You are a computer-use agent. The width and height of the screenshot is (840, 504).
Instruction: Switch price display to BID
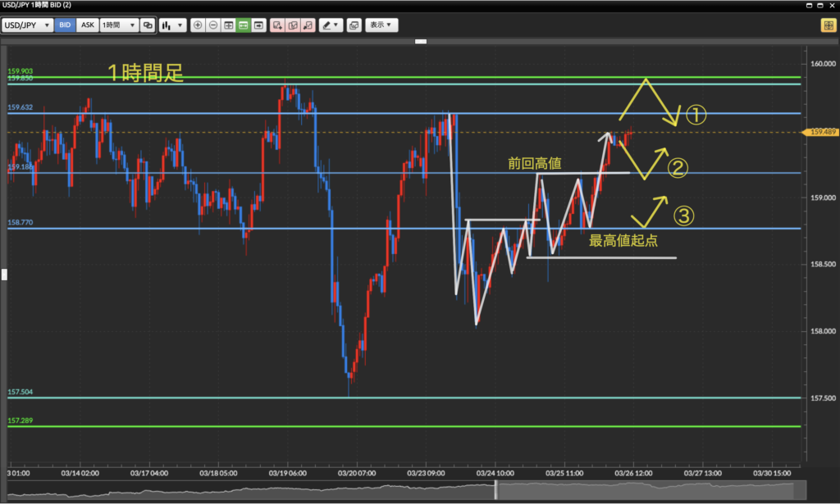pyautogui.click(x=65, y=25)
